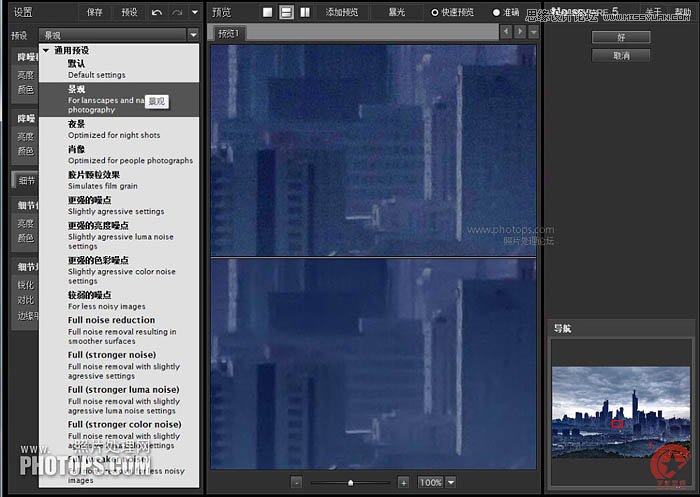Image resolution: width=700 pixels, height=497 pixels.
Task: Enable 准确 radio option
Action: pos(496,13)
